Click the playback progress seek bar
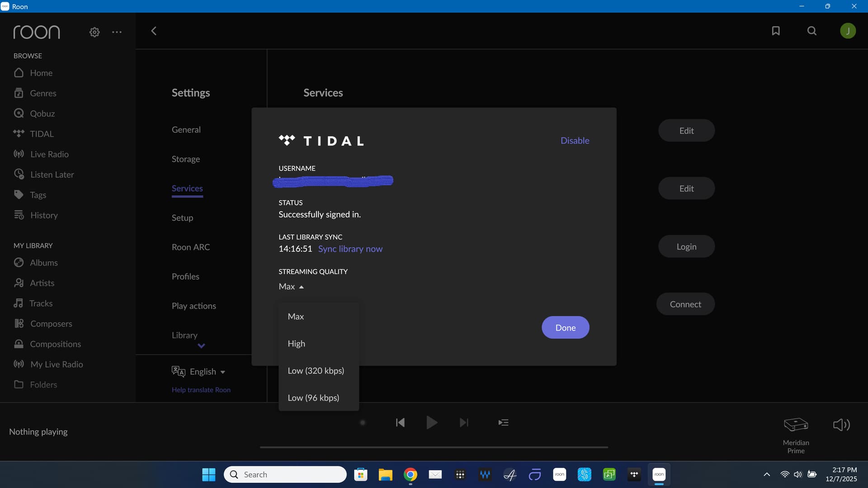The height and width of the screenshot is (488, 868). point(434,447)
